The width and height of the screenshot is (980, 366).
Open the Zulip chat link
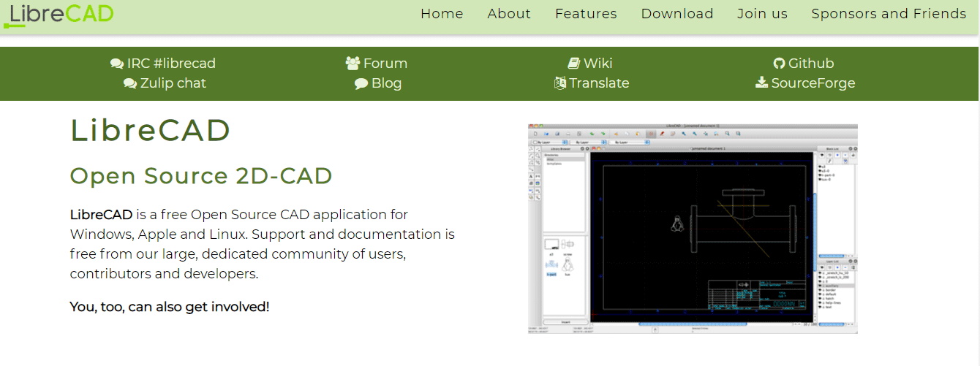coord(165,83)
